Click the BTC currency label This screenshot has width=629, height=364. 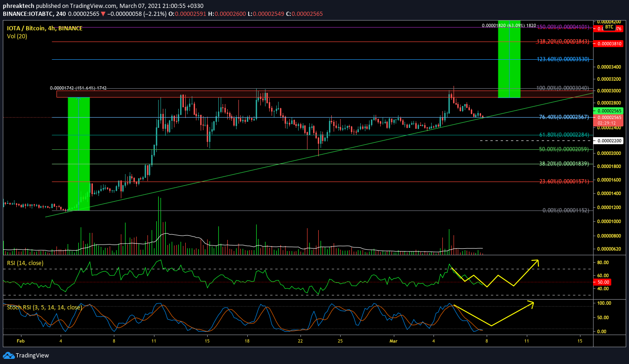coord(609,27)
